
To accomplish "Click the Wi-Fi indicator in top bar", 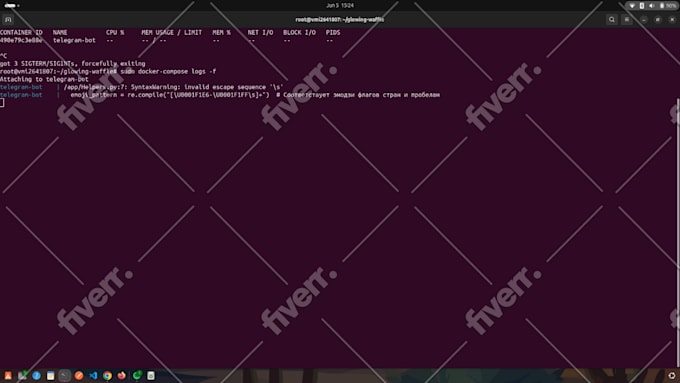I will (632, 6).
